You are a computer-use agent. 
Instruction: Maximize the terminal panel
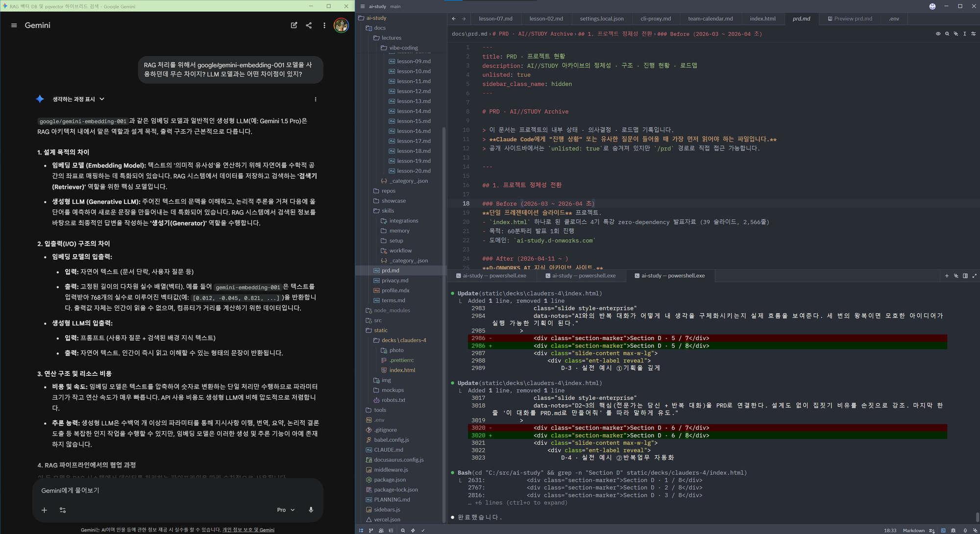point(974,276)
